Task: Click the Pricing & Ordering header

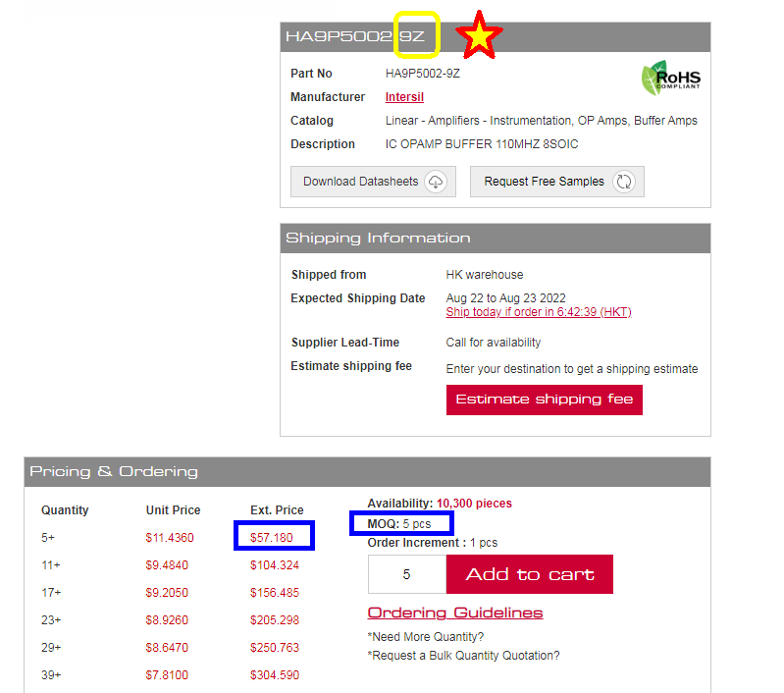Action: pyautogui.click(x=114, y=472)
